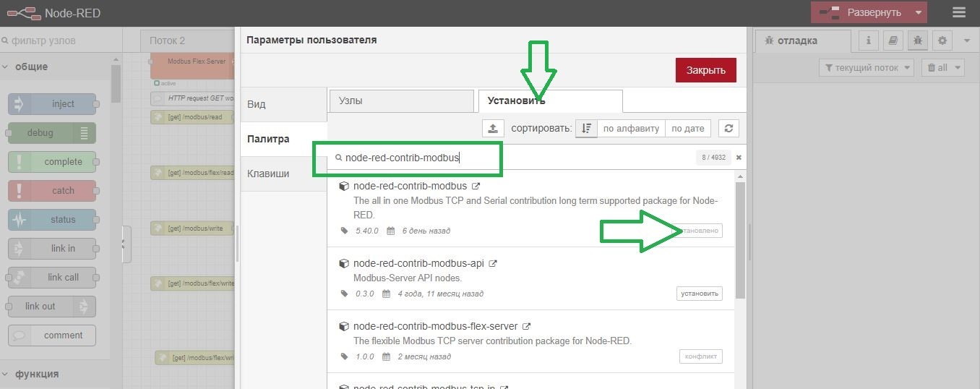
Task: Open the Вид settings section
Action: pyautogui.click(x=284, y=104)
